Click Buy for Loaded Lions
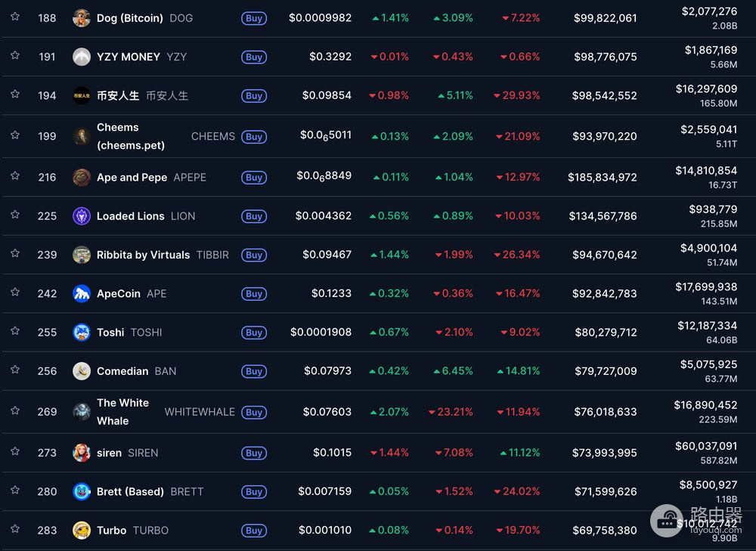 (254, 216)
